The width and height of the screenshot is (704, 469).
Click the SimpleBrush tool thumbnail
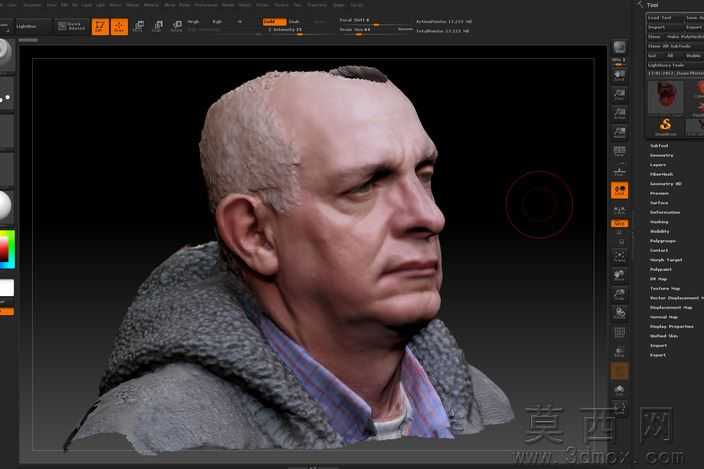665,126
